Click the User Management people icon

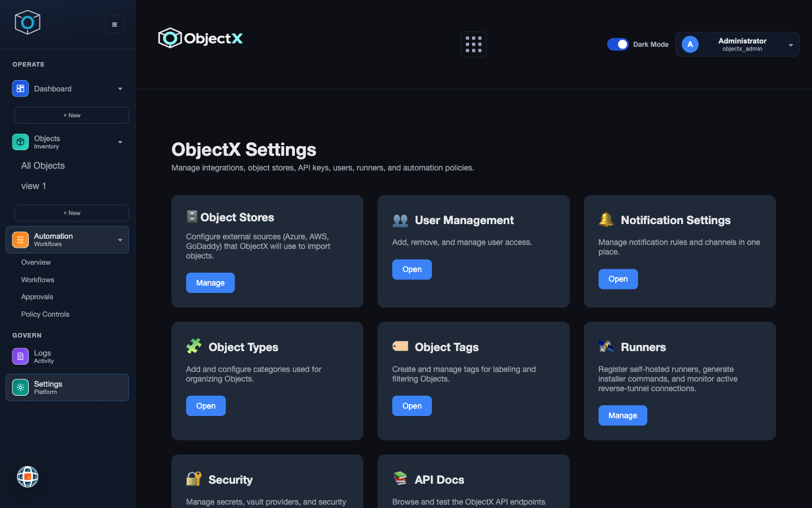click(x=400, y=220)
